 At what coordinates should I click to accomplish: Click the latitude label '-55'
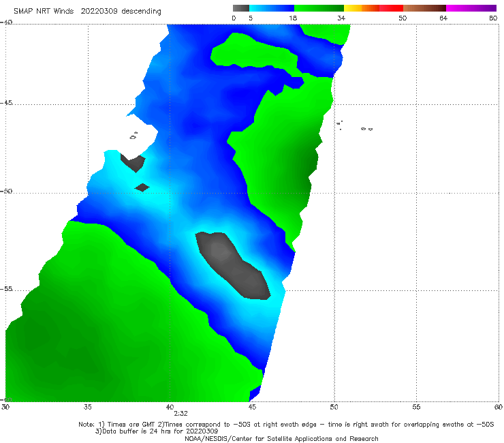tap(6, 289)
